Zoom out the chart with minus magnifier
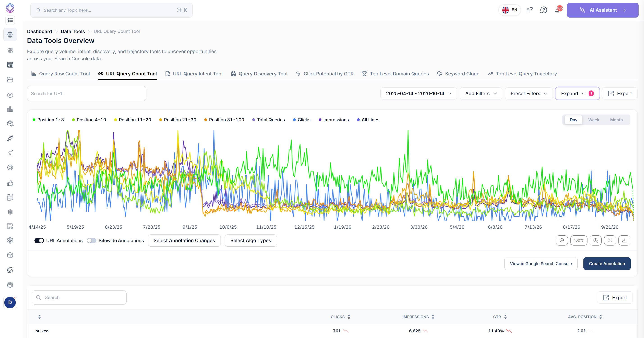 [562, 240]
